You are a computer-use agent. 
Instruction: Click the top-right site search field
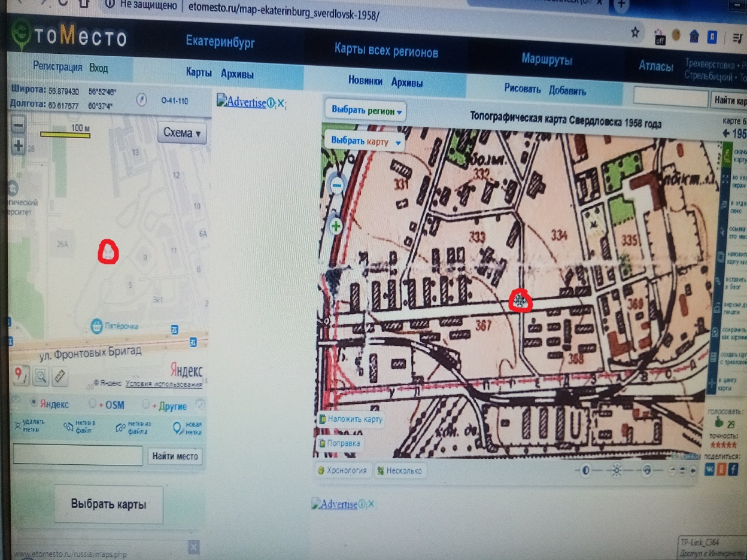pos(671,96)
